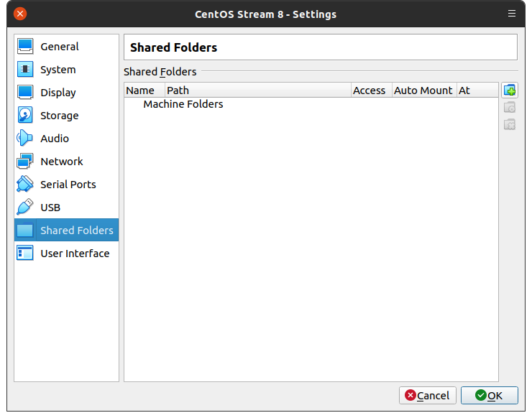Select the System chip icon

[25, 70]
